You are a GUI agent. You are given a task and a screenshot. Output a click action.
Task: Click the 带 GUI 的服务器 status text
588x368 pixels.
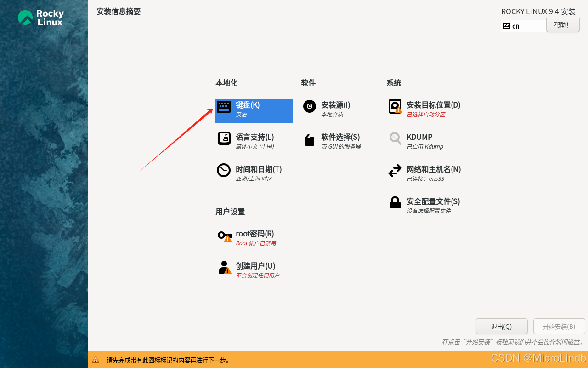coord(341,147)
